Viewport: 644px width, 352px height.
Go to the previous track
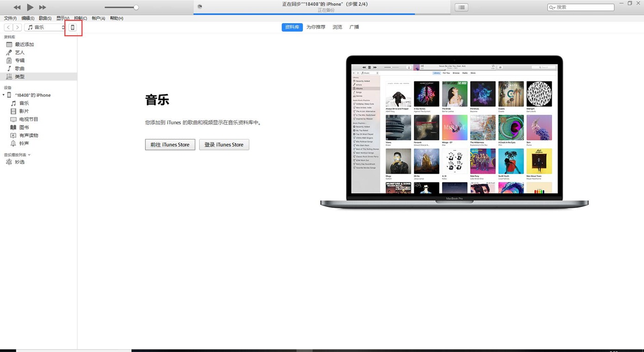(x=17, y=7)
